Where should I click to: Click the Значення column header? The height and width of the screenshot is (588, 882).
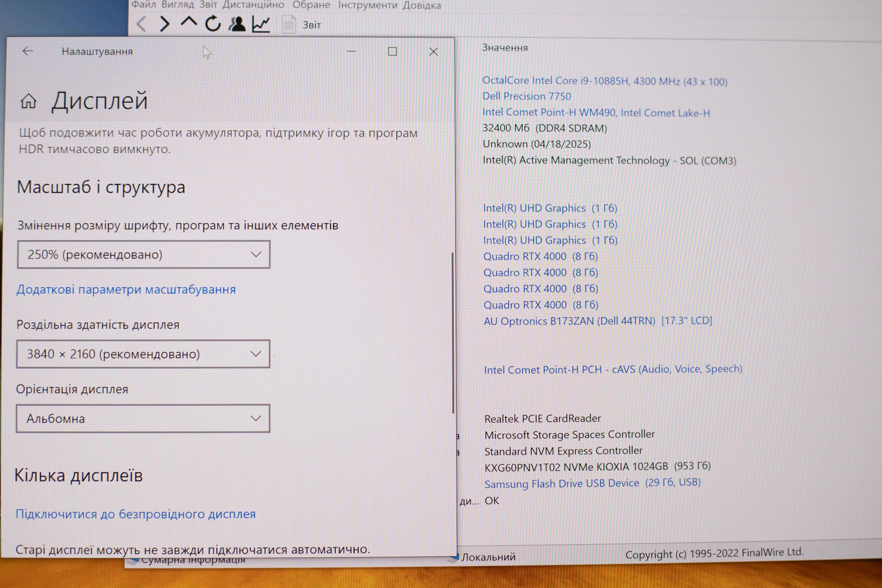pos(505,48)
